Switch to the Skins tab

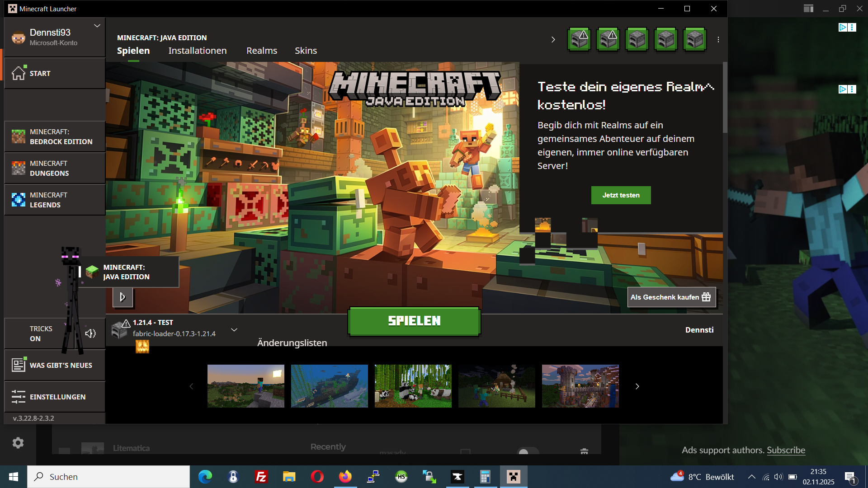[x=306, y=51]
